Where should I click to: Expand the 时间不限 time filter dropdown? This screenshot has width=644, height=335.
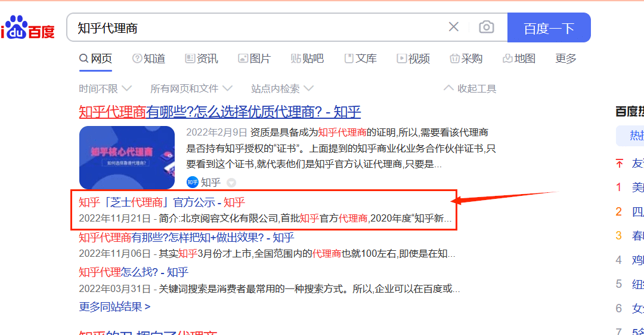(105, 88)
